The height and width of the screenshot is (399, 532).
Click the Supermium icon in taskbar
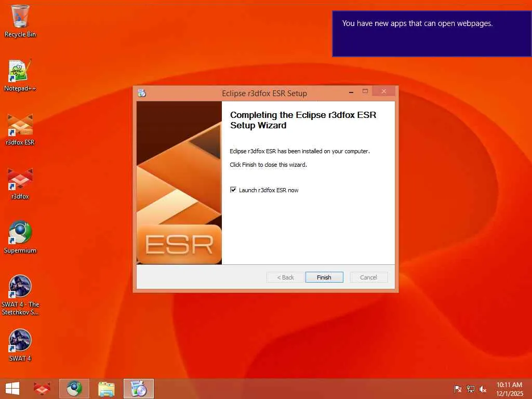74,389
